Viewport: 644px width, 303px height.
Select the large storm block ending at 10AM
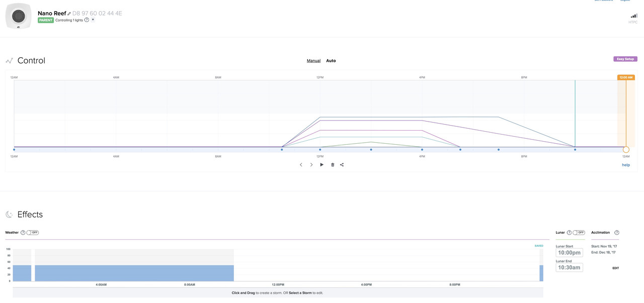pos(134,273)
